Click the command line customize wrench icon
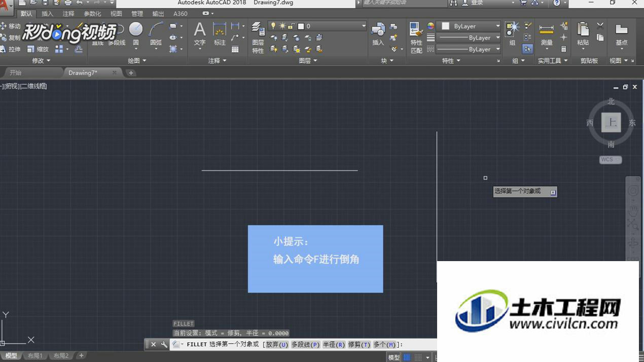Image resolution: width=644 pixels, height=362 pixels. [164, 344]
